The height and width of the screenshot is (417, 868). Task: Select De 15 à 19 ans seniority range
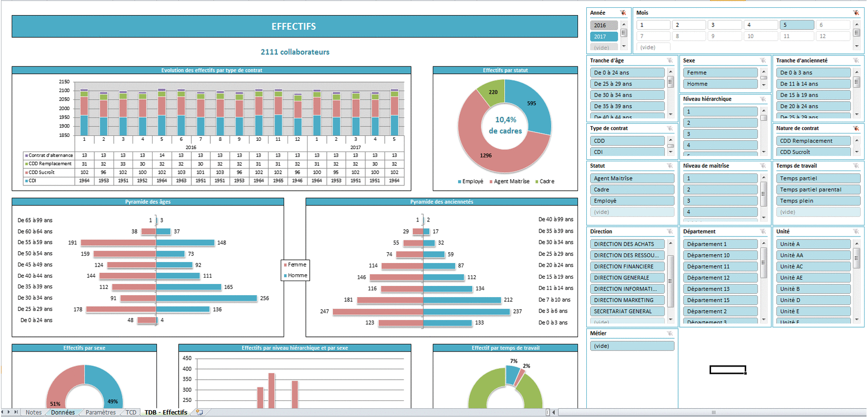pos(813,95)
